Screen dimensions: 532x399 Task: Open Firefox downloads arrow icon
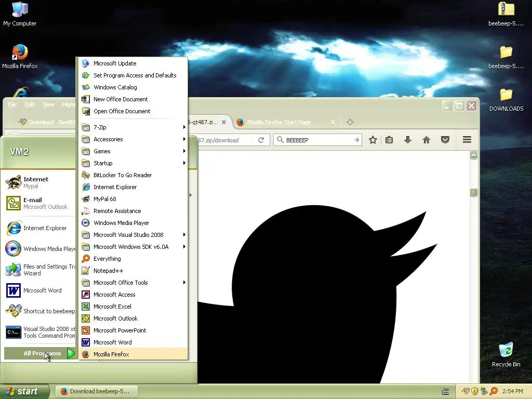click(408, 140)
